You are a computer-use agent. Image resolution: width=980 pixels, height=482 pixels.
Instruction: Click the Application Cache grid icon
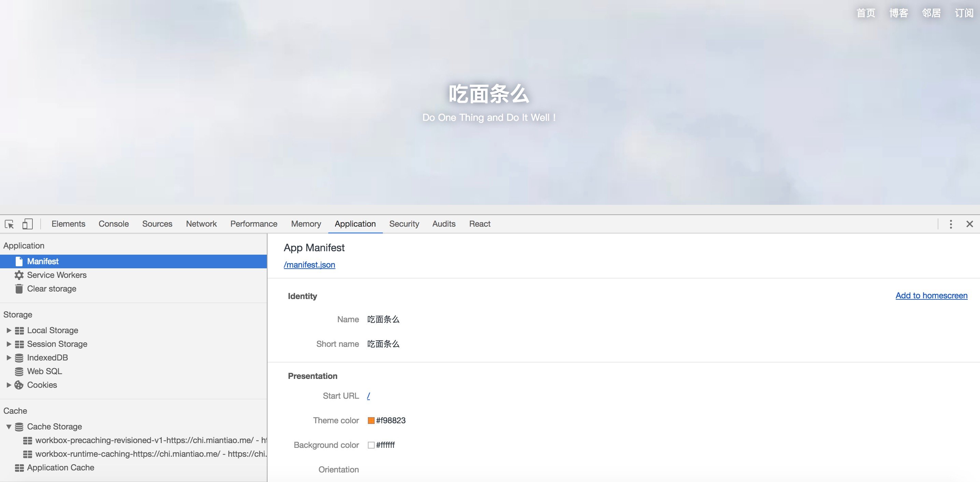click(19, 468)
